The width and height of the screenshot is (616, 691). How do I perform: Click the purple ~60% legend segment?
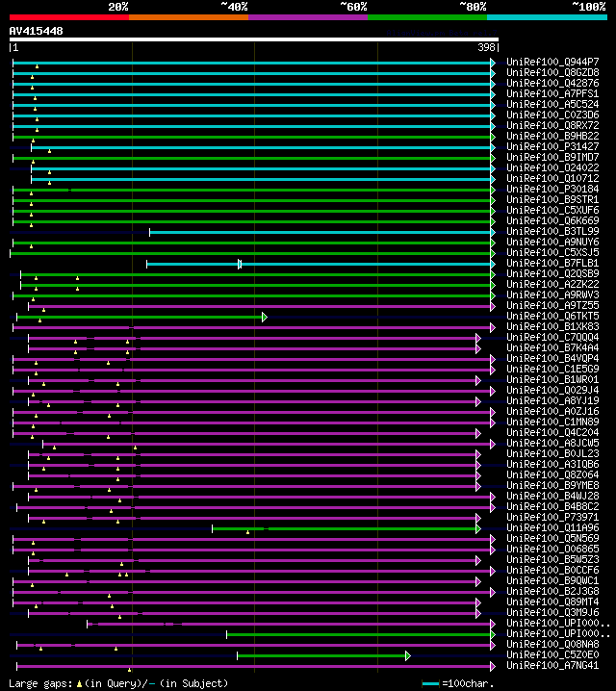click(x=308, y=17)
